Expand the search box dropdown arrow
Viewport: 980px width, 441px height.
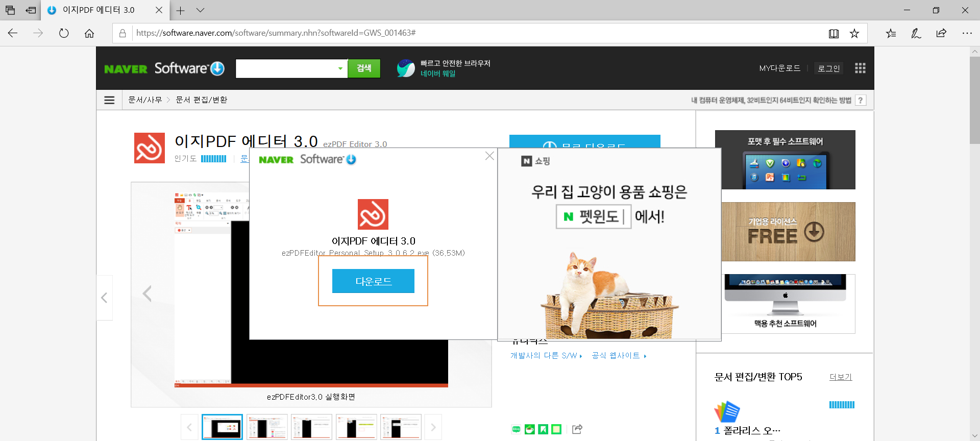point(340,68)
